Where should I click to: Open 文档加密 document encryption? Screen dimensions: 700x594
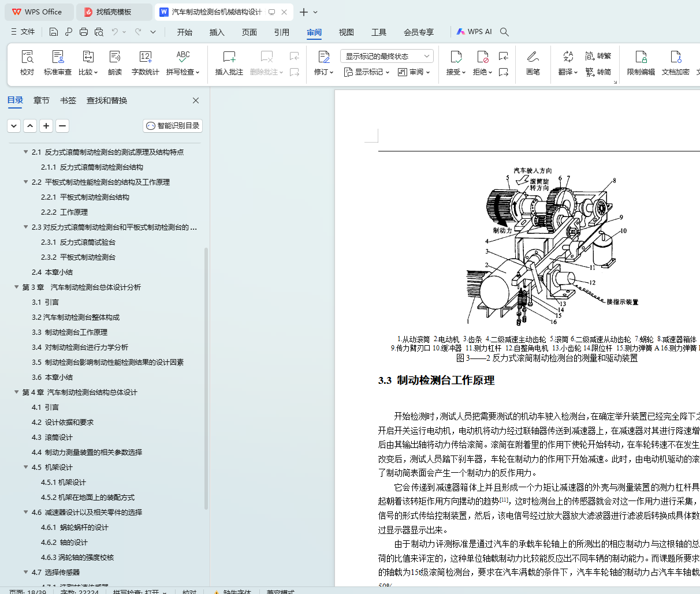[x=676, y=62]
